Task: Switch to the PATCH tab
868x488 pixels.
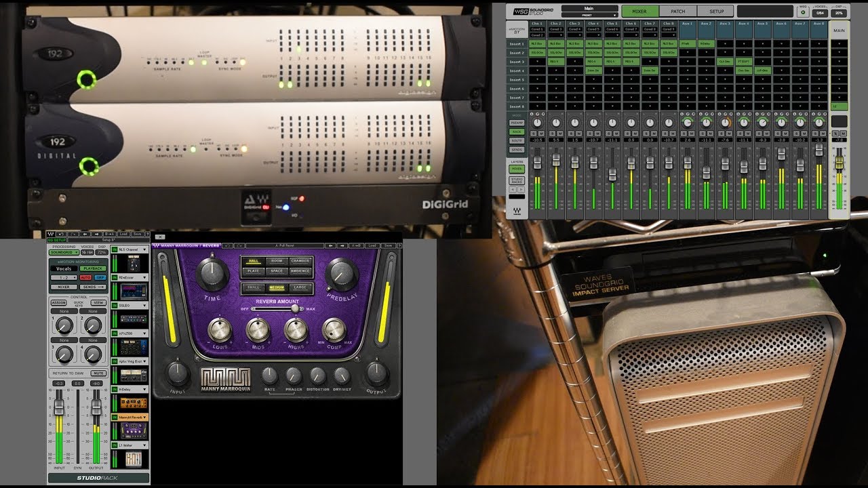Action: 678,12
